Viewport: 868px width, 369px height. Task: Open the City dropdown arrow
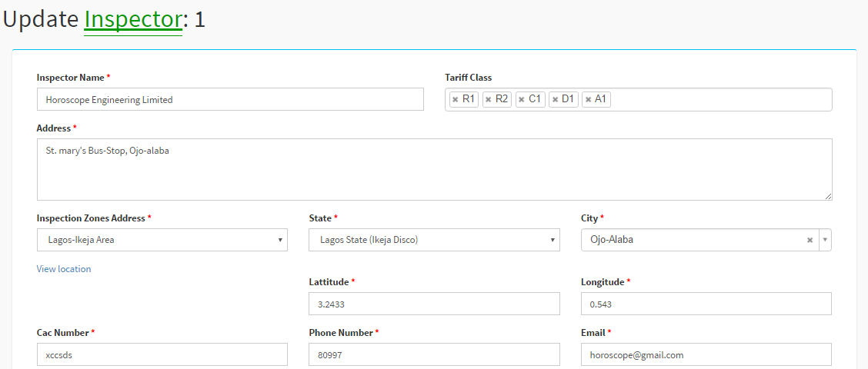826,240
